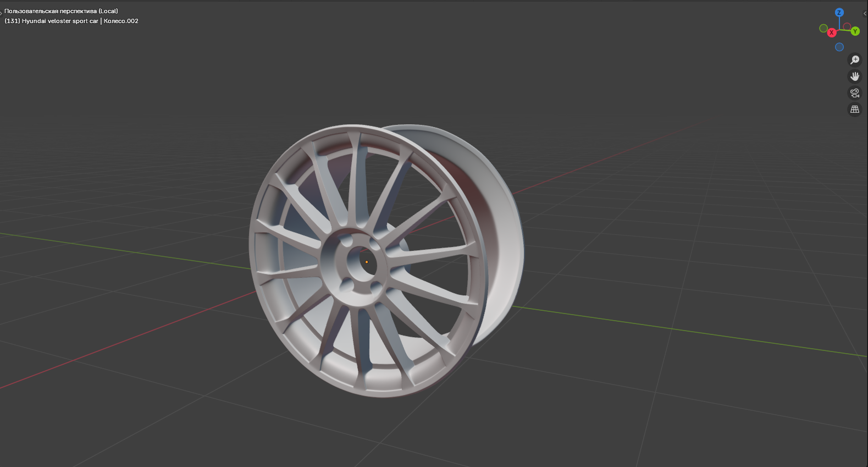The image size is (868, 467).
Task: Click the upper-left lug bolt hole
Action: pyautogui.click(x=347, y=241)
